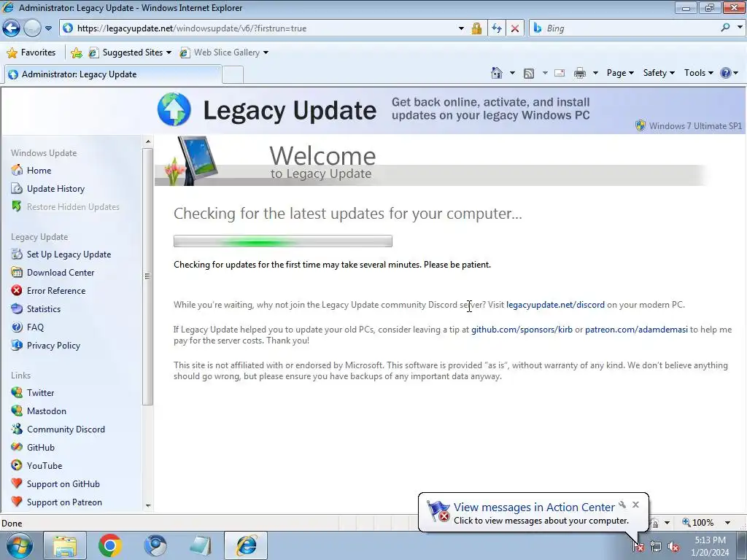
Task: Open the Safety menu
Action: tap(659, 73)
